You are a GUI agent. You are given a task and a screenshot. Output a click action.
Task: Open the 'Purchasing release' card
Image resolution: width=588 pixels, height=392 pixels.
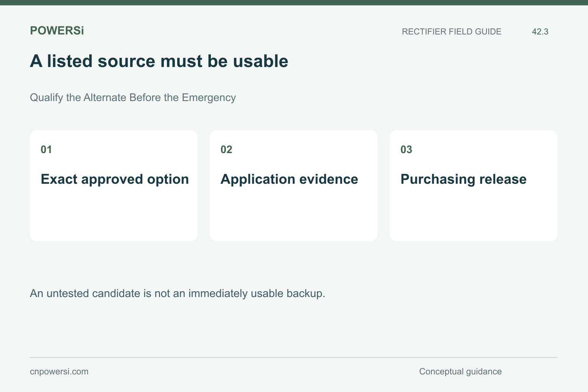(x=474, y=186)
